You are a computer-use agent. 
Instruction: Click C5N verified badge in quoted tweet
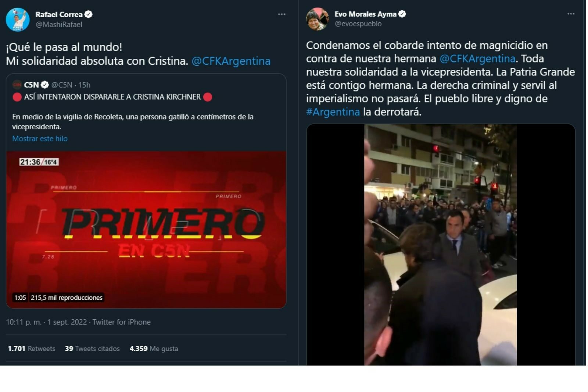click(44, 85)
